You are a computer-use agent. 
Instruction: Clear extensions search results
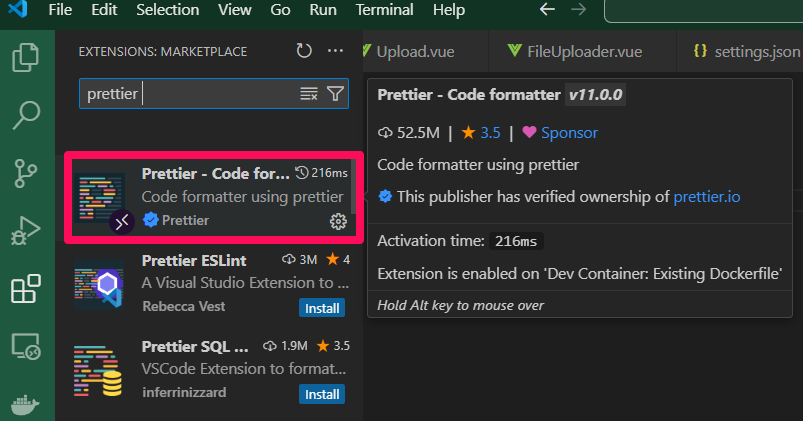point(309,94)
